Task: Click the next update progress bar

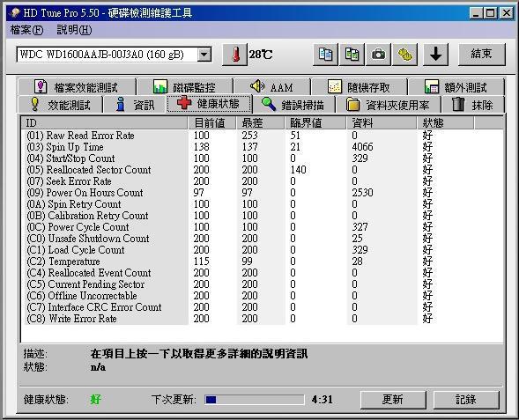Action: click(254, 400)
